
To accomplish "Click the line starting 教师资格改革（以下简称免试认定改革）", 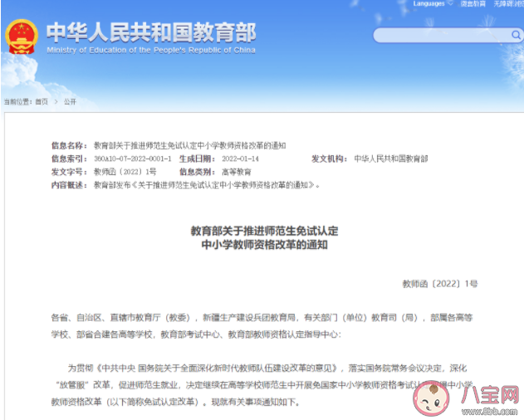I will click(x=176, y=402).
